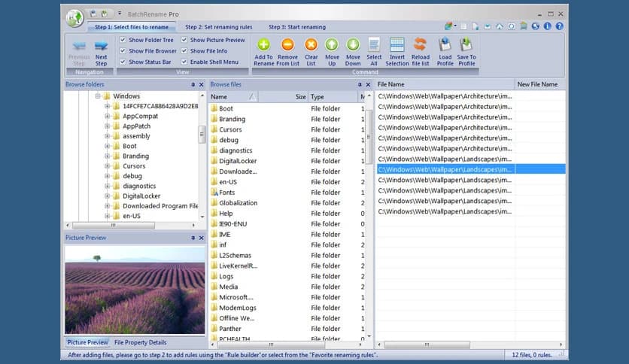Pin the Picture Preview panel
629x364 pixels.
pyautogui.click(x=193, y=238)
